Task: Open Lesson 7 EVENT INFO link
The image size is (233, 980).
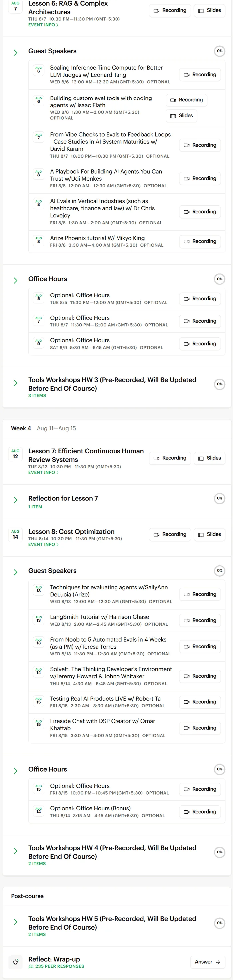Action: click(x=43, y=472)
